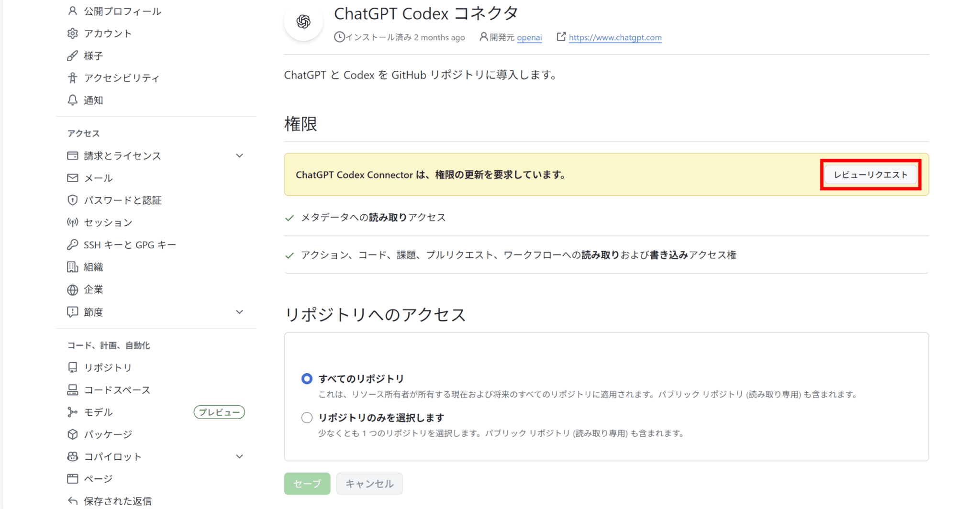The height and width of the screenshot is (509, 980).
Task: Click the Codespaces icon in sidebar
Action: pyautogui.click(x=72, y=390)
